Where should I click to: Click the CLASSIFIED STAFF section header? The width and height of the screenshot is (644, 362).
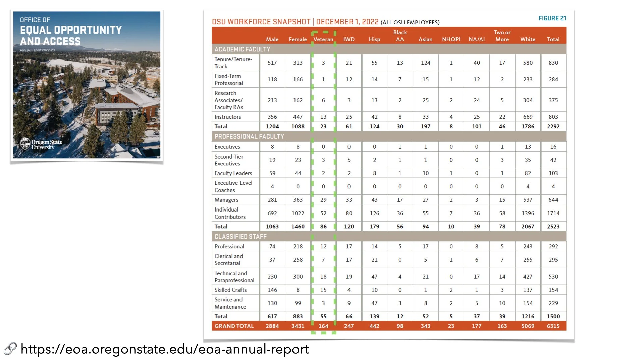pyautogui.click(x=240, y=236)
